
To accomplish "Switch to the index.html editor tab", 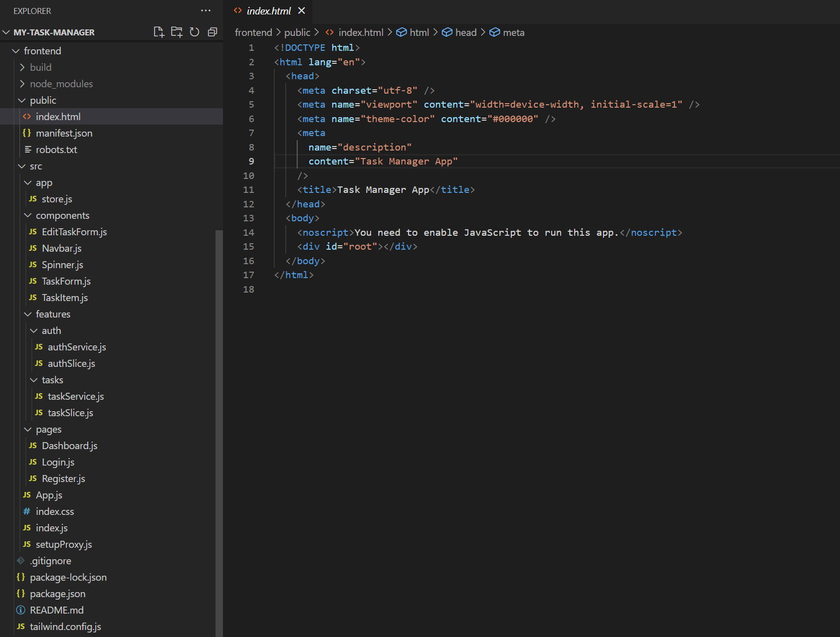I will (x=269, y=11).
